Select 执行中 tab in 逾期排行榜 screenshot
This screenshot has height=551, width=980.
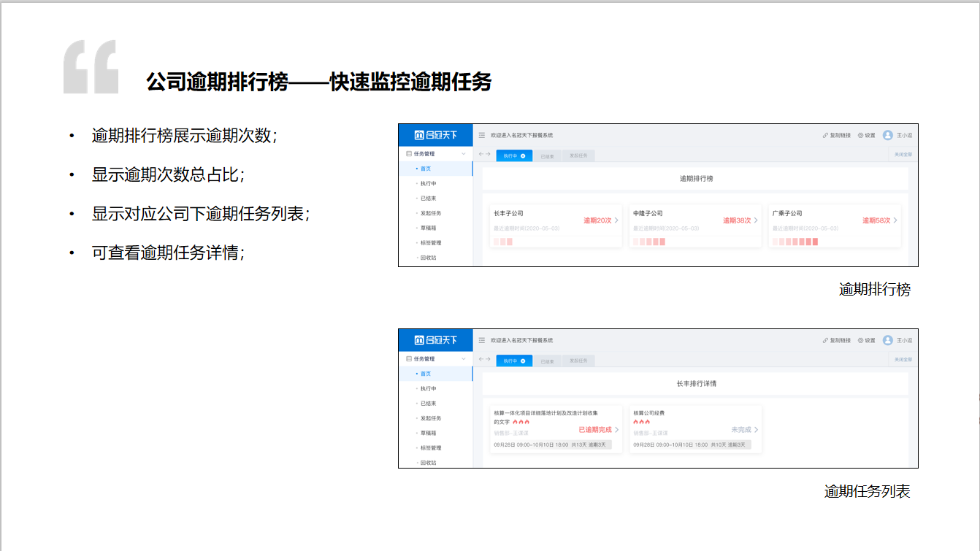click(x=513, y=155)
